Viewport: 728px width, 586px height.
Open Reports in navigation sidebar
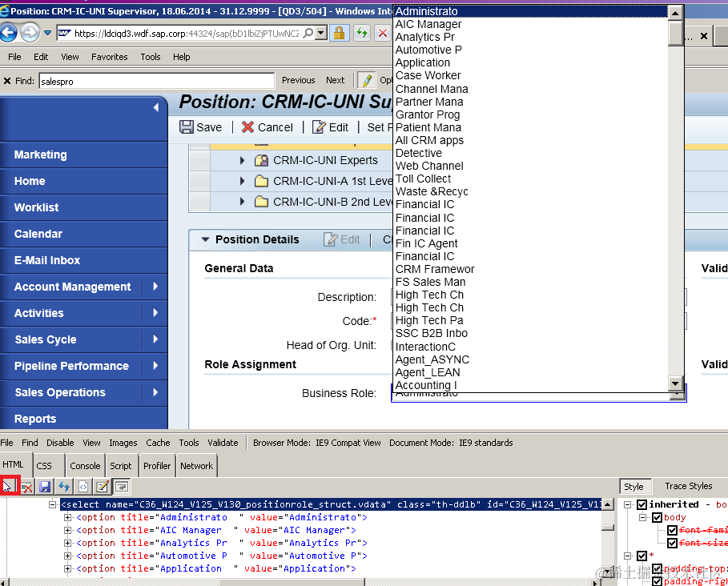pos(83,419)
